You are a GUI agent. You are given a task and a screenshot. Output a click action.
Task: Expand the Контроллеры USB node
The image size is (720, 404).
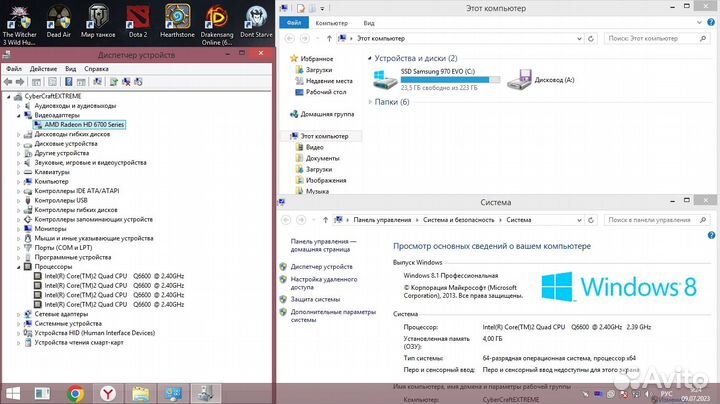tap(19, 201)
